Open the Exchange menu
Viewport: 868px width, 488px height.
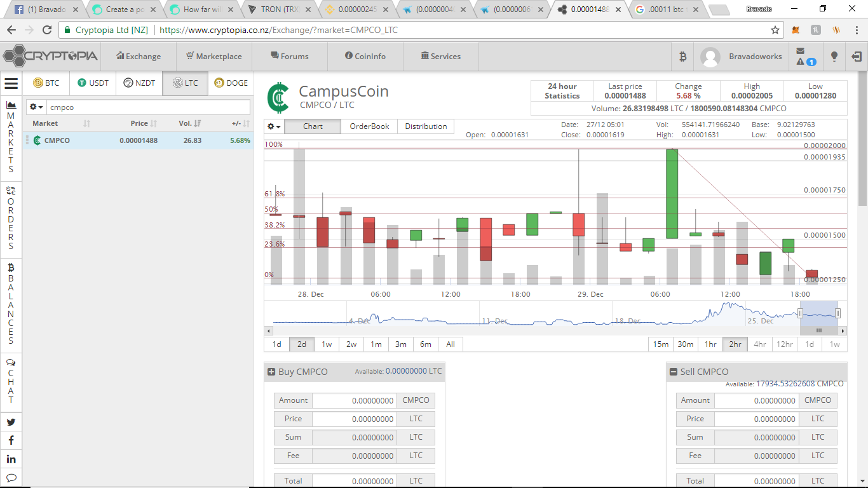[139, 57]
